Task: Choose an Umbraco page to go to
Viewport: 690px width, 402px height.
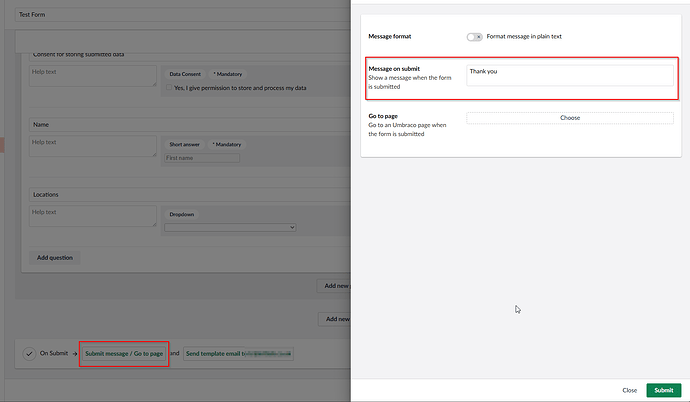Action: [569, 118]
